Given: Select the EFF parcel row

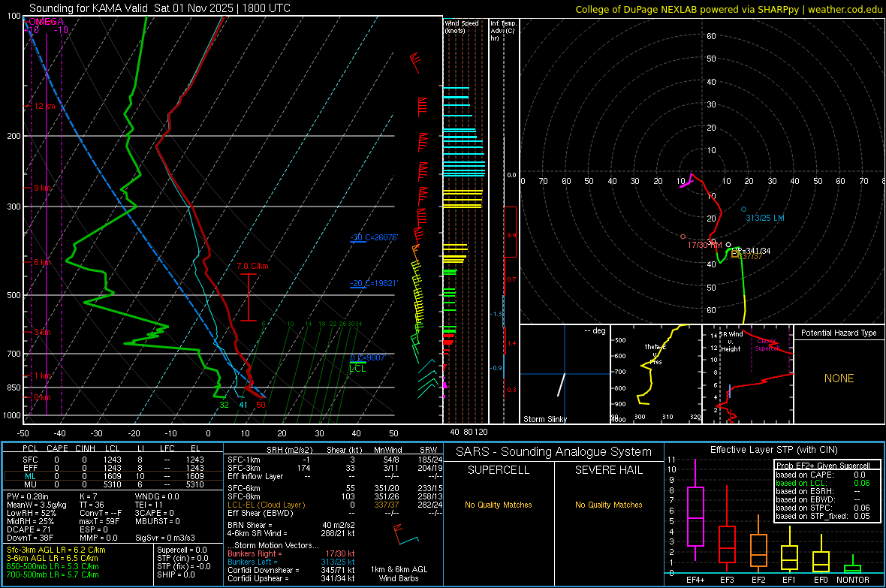Looking at the screenshot, I should click(113, 468).
